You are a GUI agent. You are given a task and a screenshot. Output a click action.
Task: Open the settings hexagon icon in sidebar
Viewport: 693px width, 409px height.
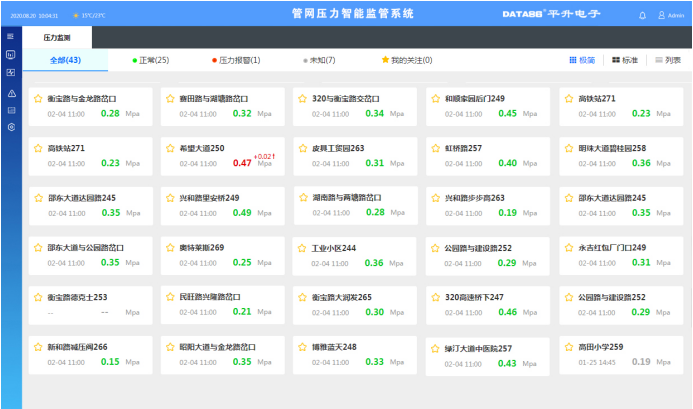pyautogui.click(x=10, y=128)
